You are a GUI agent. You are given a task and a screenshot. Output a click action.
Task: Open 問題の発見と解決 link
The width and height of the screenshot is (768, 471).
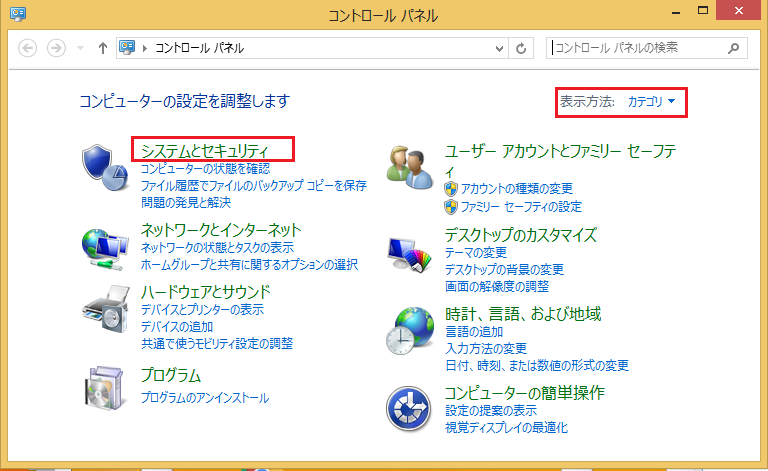pos(186,202)
